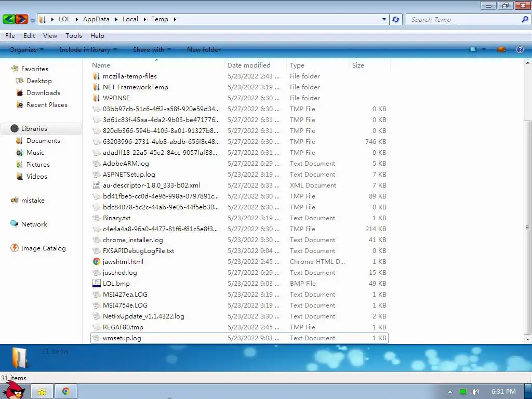Select file jusched.log

[239, 272]
